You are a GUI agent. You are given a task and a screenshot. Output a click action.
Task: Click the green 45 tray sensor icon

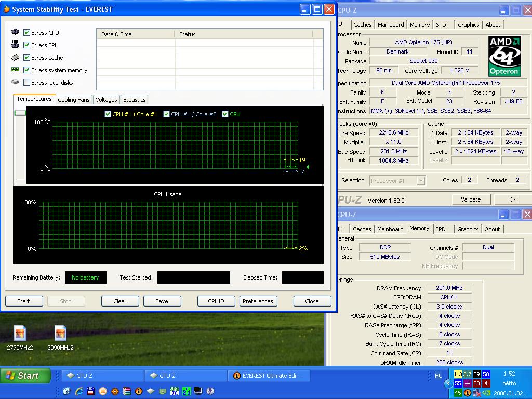click(x=458, y=393)
